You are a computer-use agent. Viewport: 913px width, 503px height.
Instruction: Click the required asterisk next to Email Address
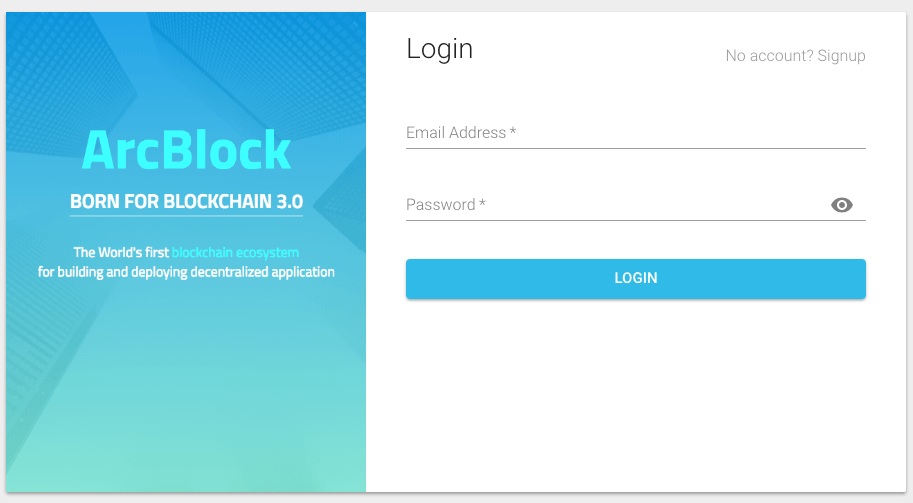tap(513, 132)
